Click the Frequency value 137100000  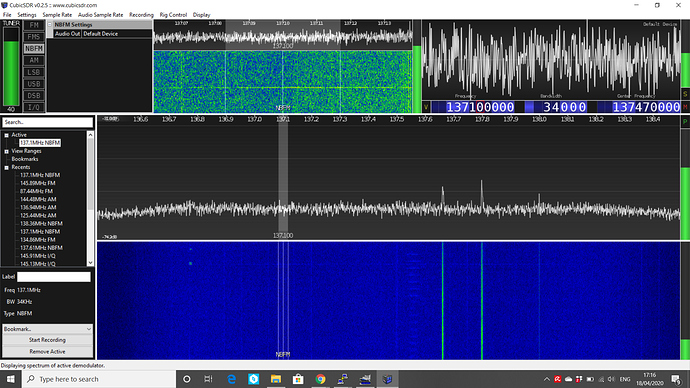click(x=480, y=107)
